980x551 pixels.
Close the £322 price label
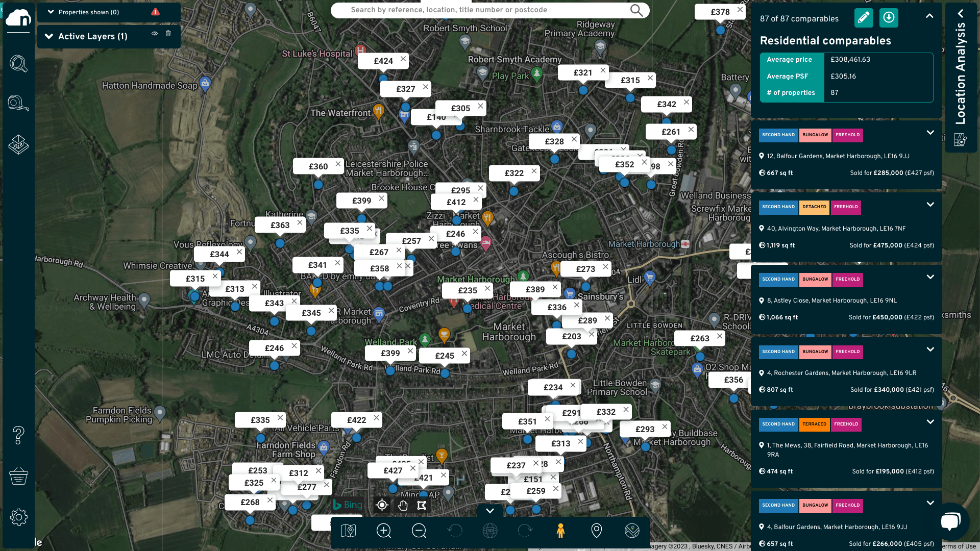click(x=534, y=171)
